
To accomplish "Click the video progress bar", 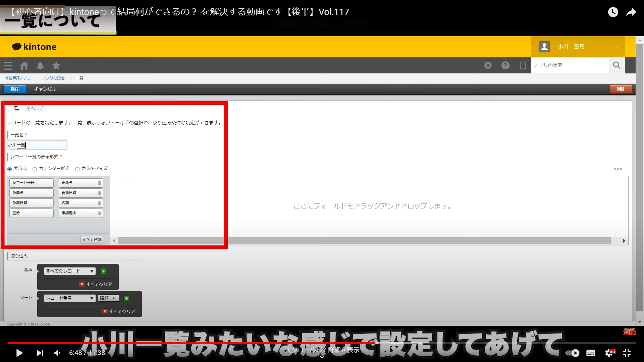I will click(x=322, y=343).
